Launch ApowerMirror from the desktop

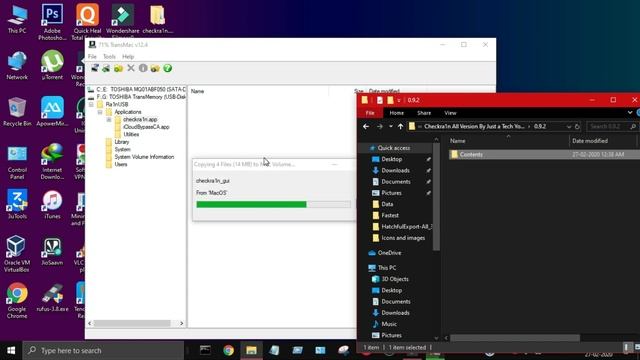pos(52,112)
